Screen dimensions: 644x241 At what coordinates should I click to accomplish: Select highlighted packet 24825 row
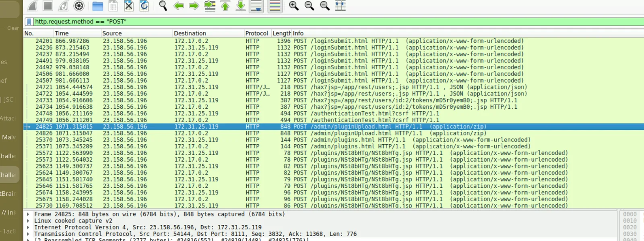click(334, 127)
